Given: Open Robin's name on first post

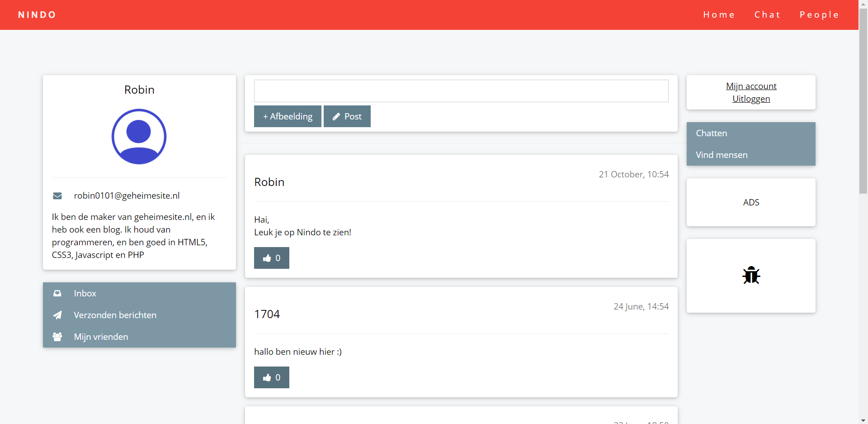Looking at the screenshot, I should [269, 182].
